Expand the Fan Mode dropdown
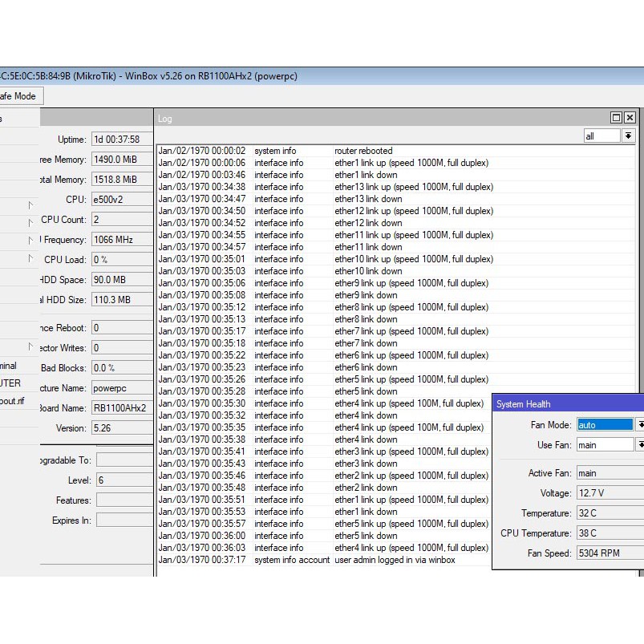 [640, 425]
